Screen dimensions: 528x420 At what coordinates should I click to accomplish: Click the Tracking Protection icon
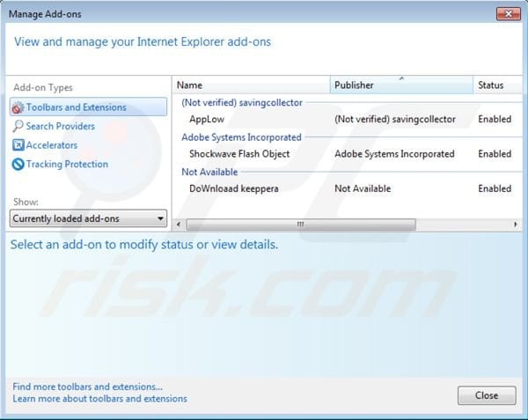click(x=18, y=165)
